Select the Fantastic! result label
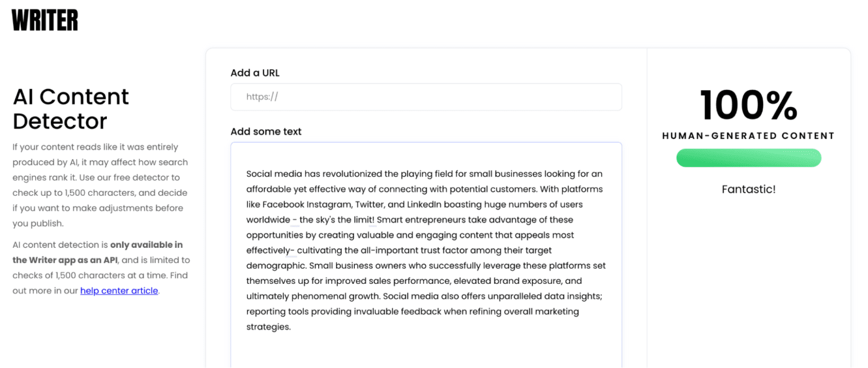868x368 pixels. [x=748, y=189]
